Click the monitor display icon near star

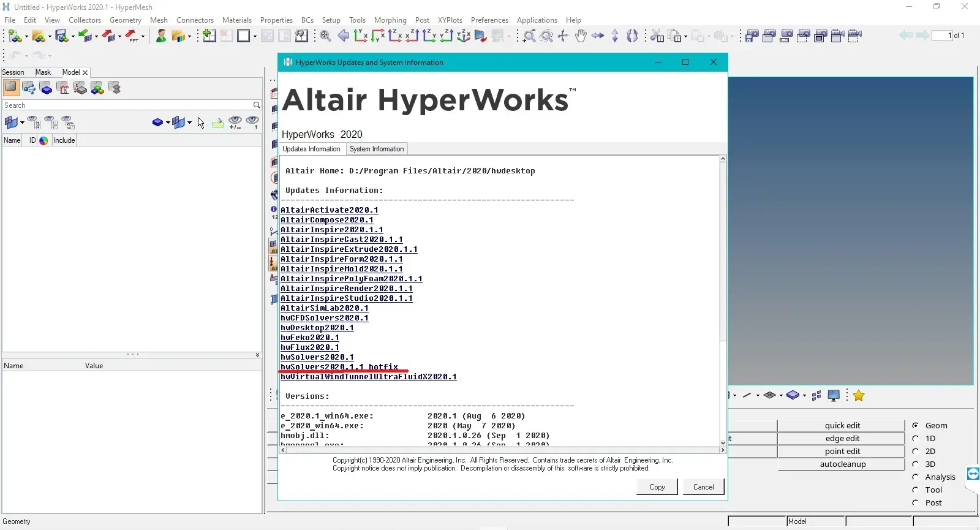pos(834,396)
